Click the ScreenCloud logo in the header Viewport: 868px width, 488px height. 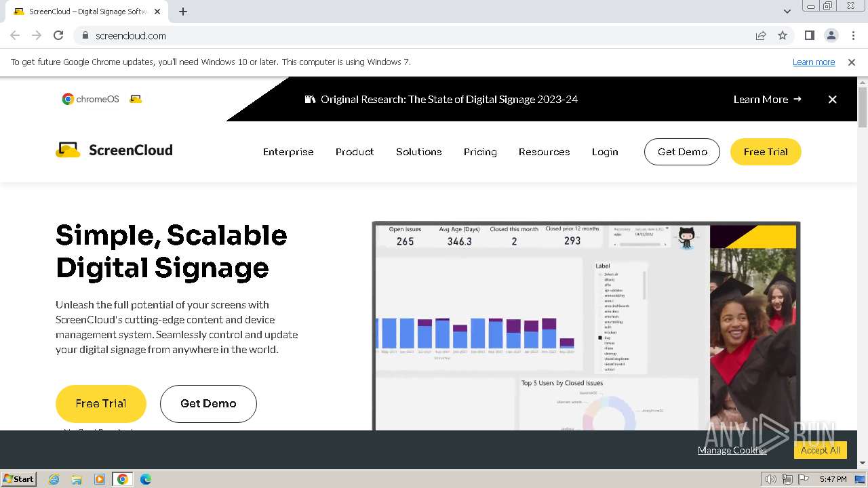114,150
